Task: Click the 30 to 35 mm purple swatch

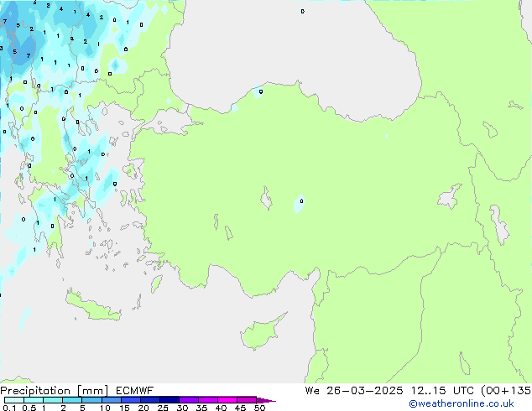Action: [189, 400]
